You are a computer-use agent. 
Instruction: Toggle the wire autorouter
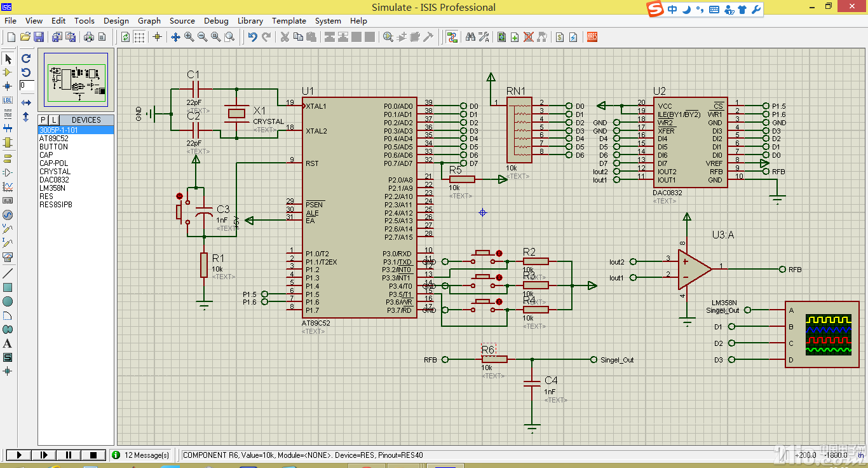click(452, 37)
